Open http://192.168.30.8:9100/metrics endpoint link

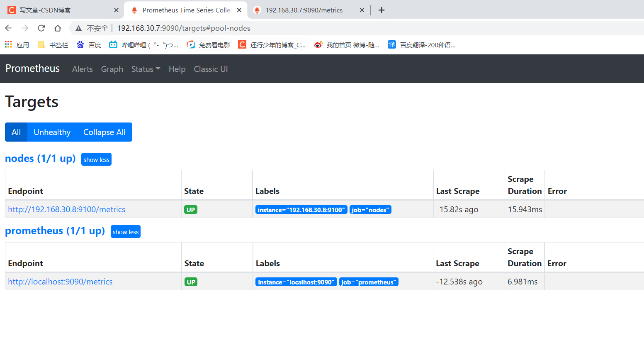67,209
